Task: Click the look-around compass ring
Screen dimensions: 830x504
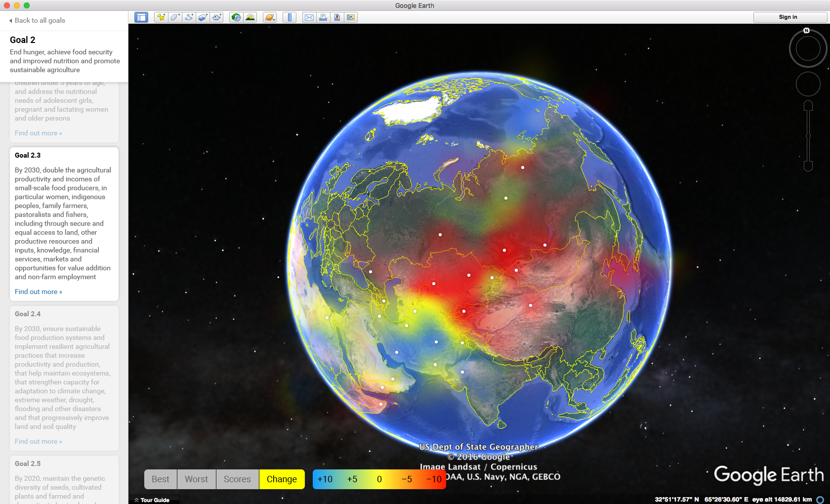Action: click(808, 48)
